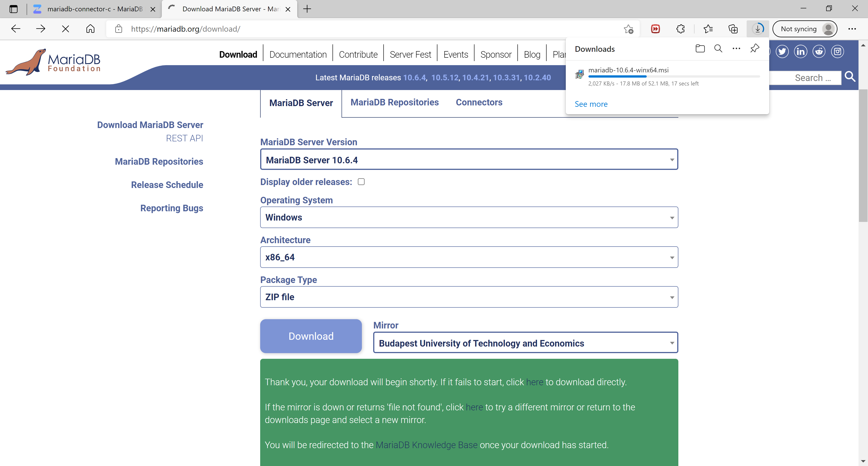Expand Mirror selection dropdown
Viewport: 868px width, 466px height.
(x=525, y=343)
